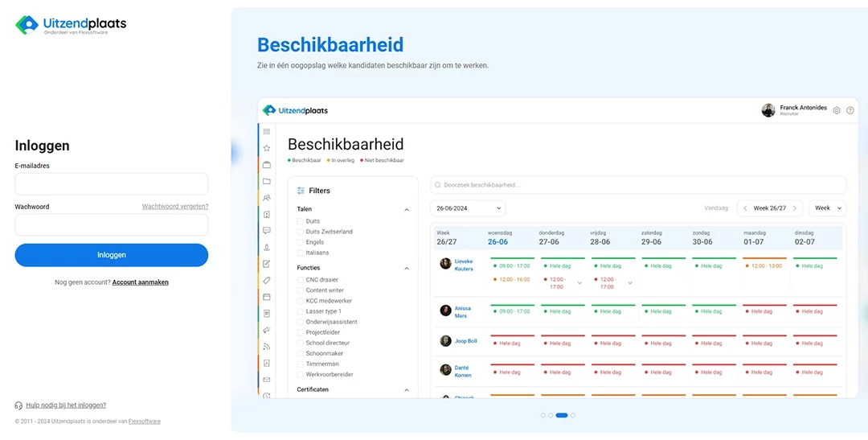Open the folder icon in the sidebar
The image size is (868, 440).
267,181
